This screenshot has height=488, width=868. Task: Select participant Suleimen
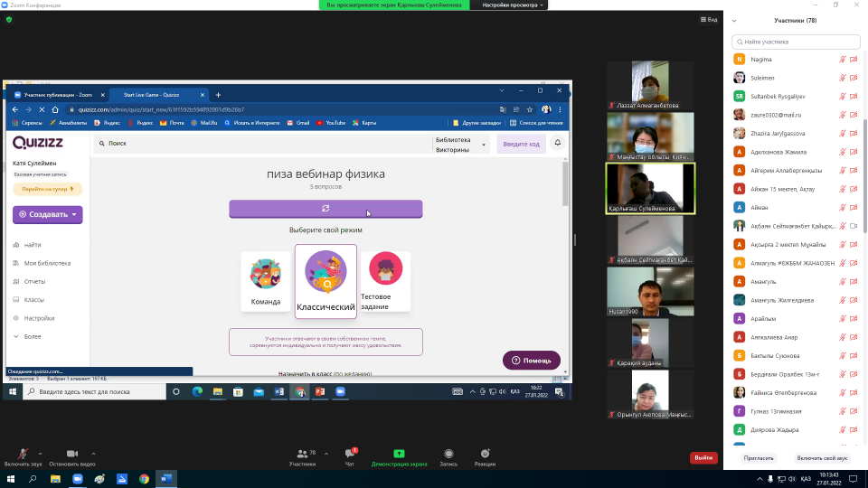(x=796, y=78)
